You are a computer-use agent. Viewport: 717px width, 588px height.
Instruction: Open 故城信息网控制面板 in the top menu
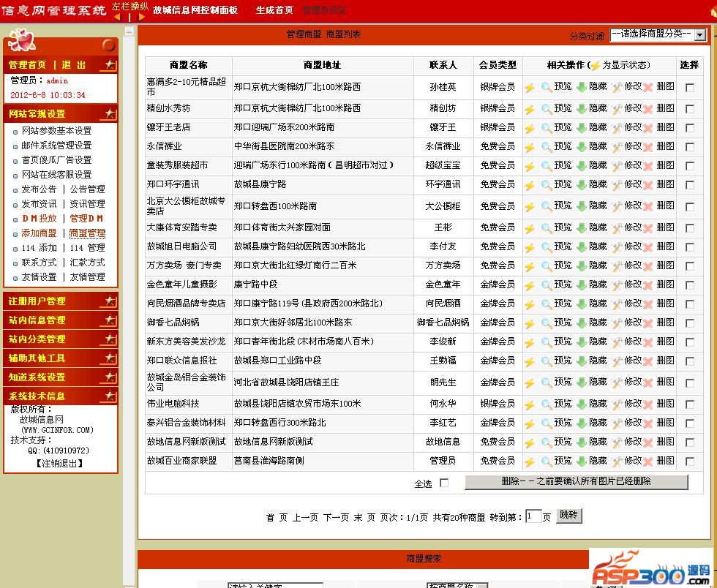coord(195,10)
